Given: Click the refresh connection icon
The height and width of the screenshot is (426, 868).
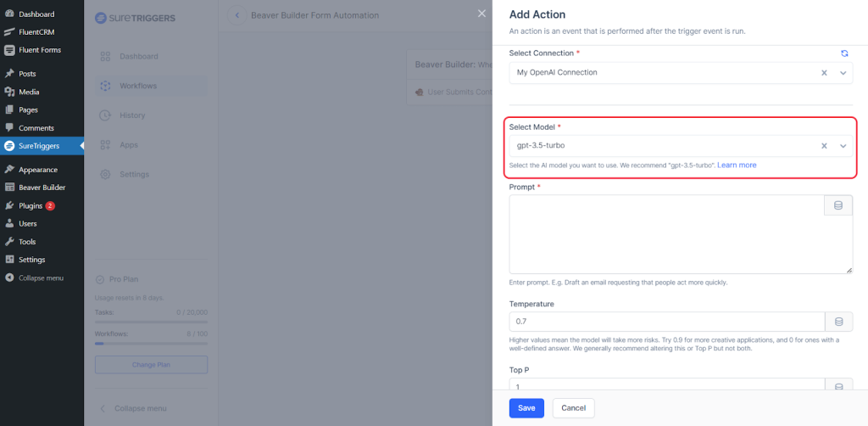Looking at the screenshot, I should [x=844, y=53].
